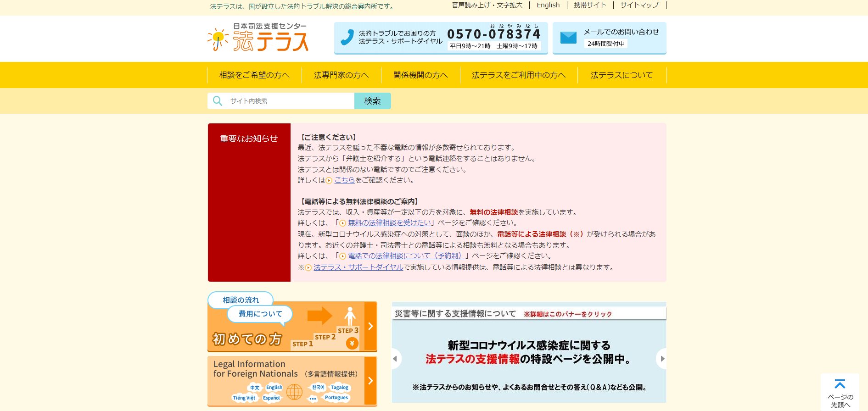Click the 法テラス sun logo
868x411 pixels.
(258, 38)
